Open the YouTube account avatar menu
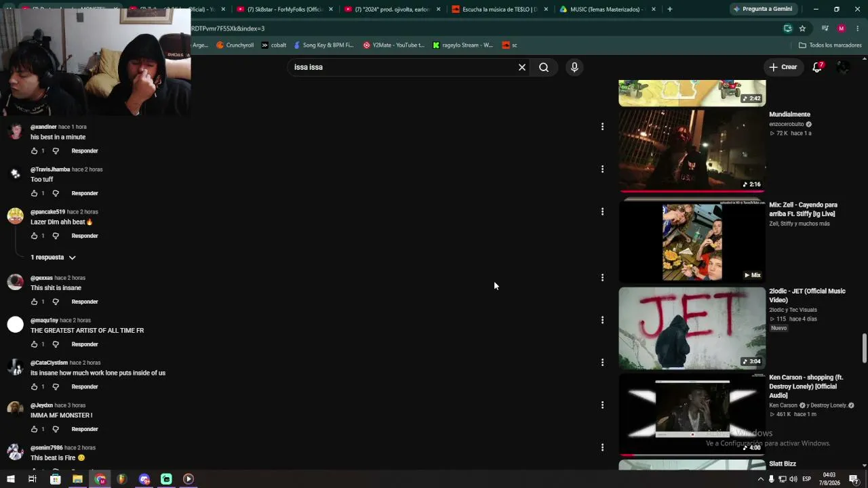This screenshot has height=488, width=868. tap(843, 67)
